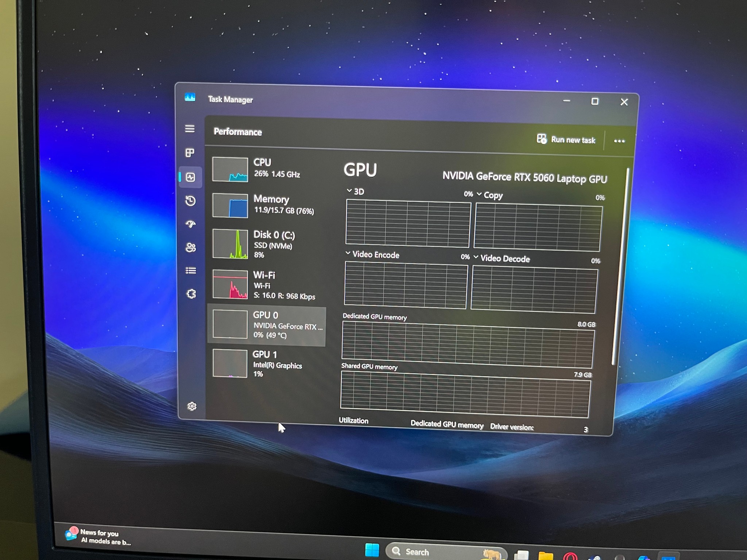Open File Explorer from the taskbar
Viewport: 747px width, 560px height.
pyautogui.click(x=546, y=556)
